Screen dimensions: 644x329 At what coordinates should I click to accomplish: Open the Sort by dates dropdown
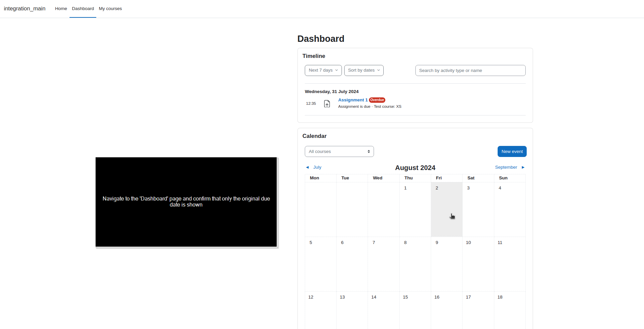(364, 70)
